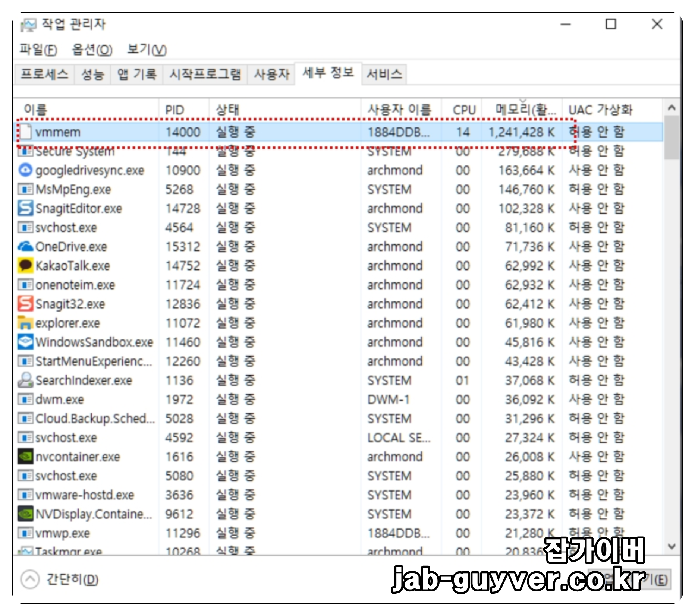Screen dimensions: 695x616
Task: Click the Cloud.Backup.Sched process icon
Action: pyautogui.click(x=25, y=418)
